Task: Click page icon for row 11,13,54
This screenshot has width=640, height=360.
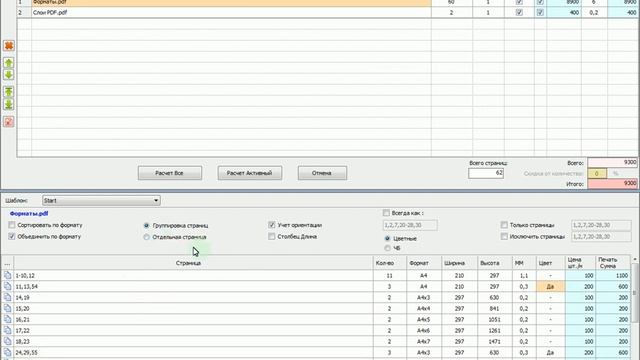Action: (7, 287)
